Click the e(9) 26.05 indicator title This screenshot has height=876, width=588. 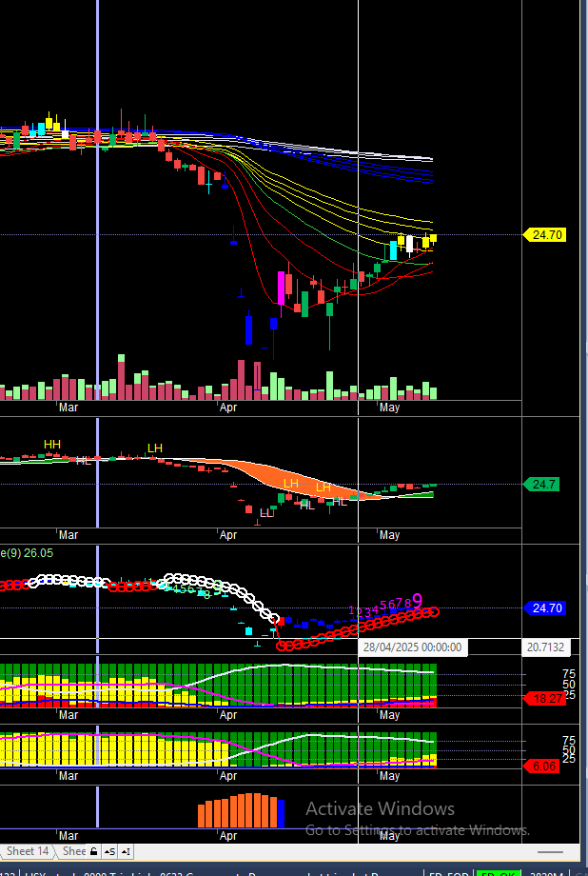coord(27,553)
